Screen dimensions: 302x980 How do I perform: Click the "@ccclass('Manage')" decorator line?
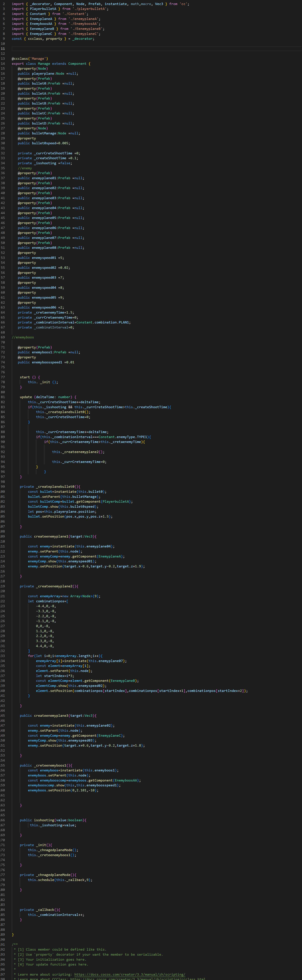point(30,59)
